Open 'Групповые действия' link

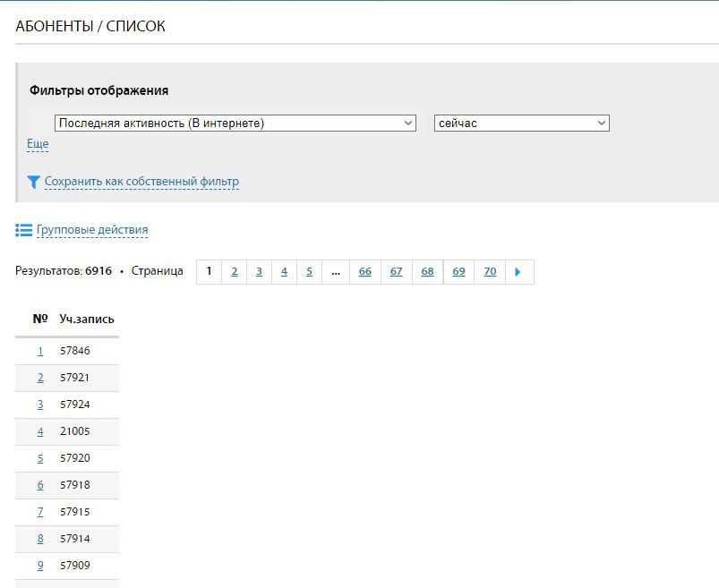(x=92, y=230)
